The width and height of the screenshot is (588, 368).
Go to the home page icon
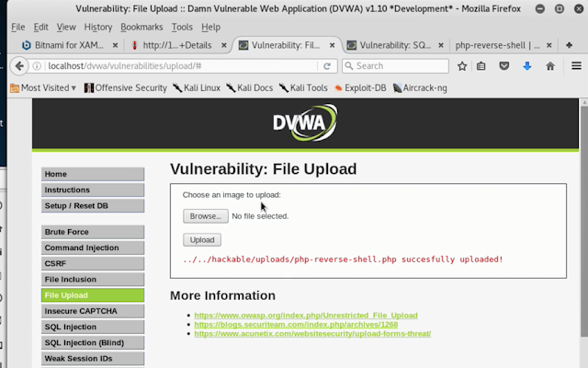(550, 66)
